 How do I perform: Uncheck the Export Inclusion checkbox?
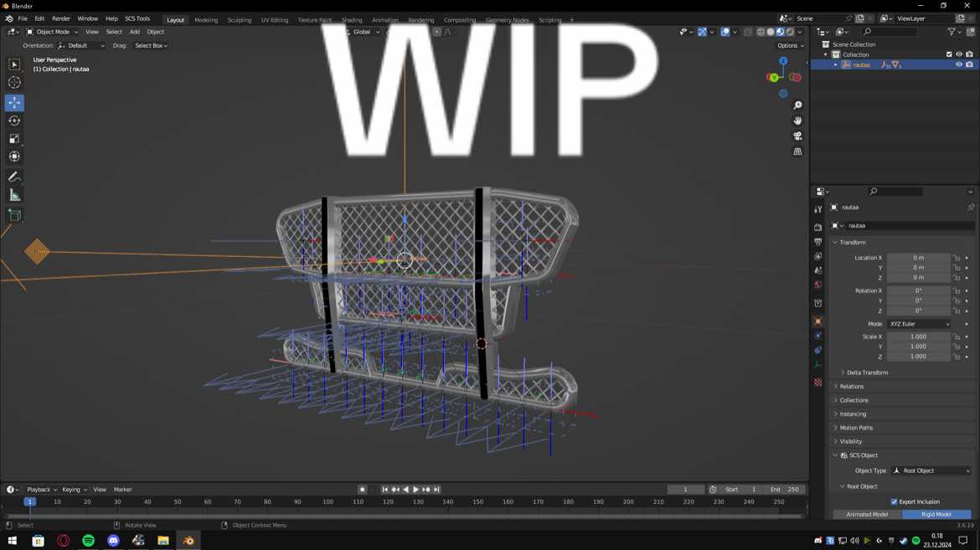click(894, 501)
